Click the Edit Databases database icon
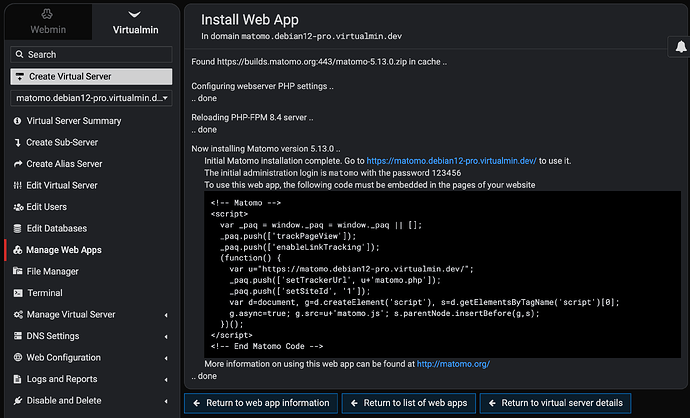 click(x=18, y=228)
